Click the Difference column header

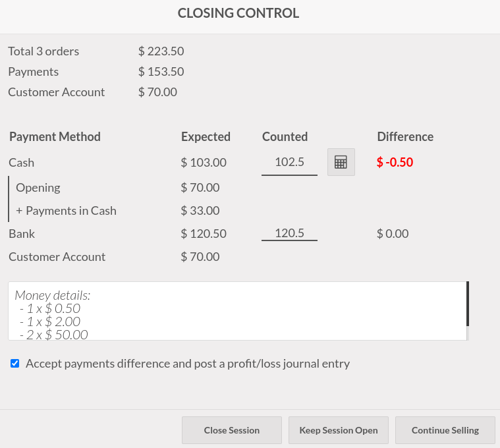tap(405, 136)
